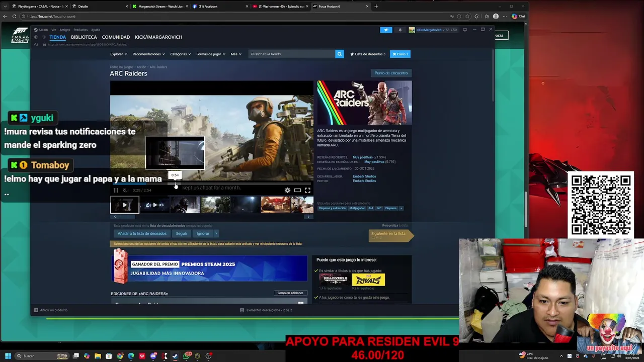This screenshot has width=644, height=362.
Task: Open the red desert vehicle screenshot thumbnail
Action: pyautogui.click(x=275, y=205)
